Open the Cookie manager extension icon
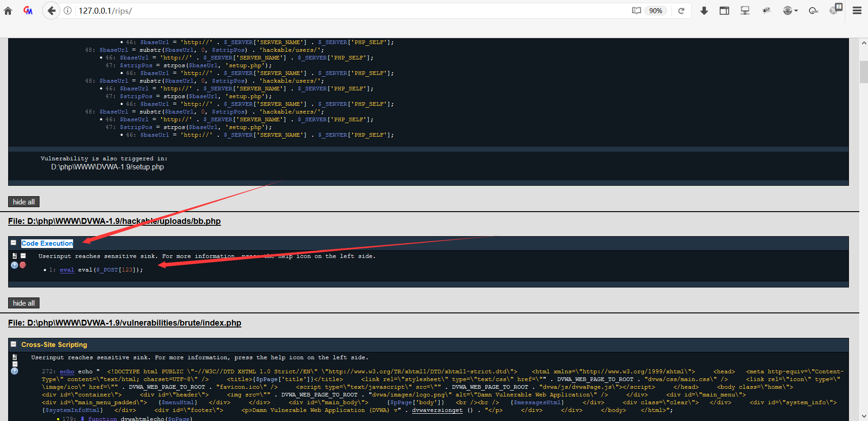Image resolution: width=868 pixels, height=421 pixels. [814, 10]
